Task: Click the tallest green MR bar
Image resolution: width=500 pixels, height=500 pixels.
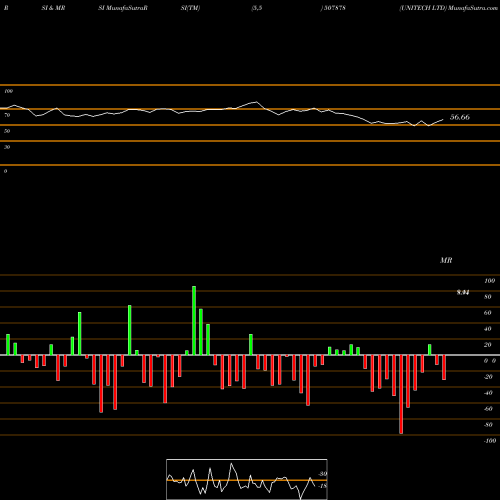Action: (194, 320)
